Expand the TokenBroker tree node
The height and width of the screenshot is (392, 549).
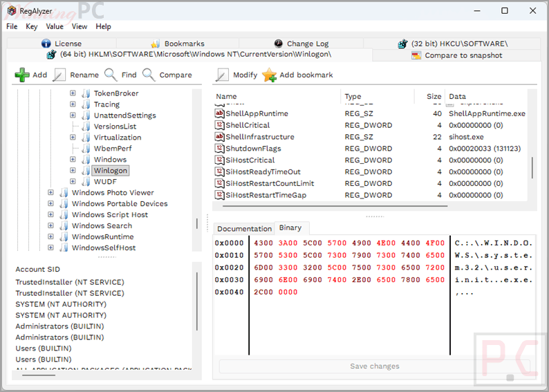[73, 93]
